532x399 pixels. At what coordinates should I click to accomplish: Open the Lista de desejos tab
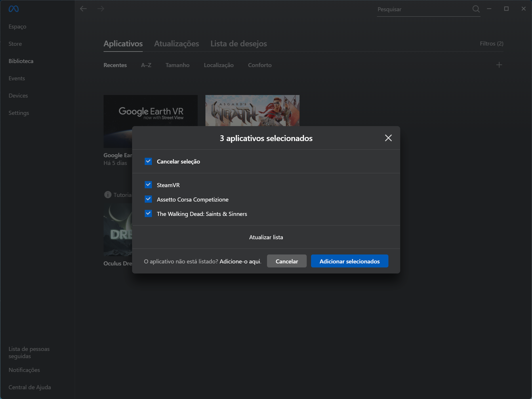pyautogui.click(x=239, y=44)
